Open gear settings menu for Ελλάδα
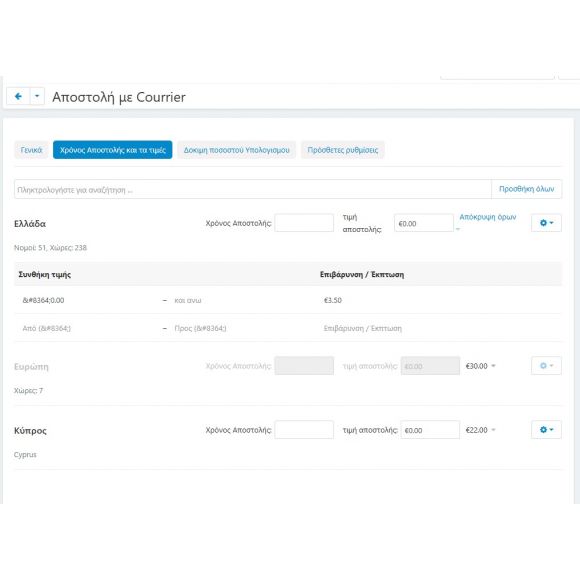This screenshot has width=580, height=580. pos(546,223)
